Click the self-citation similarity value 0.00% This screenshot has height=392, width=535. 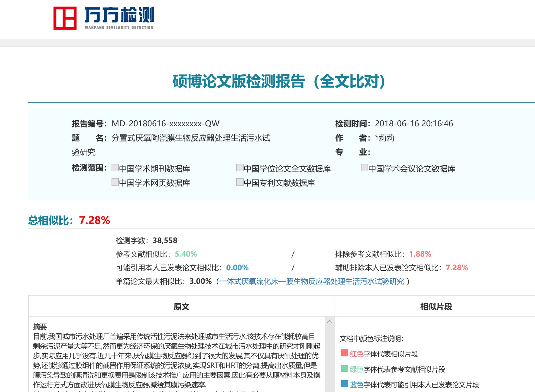pyautogui.click(x=237, y=268)
